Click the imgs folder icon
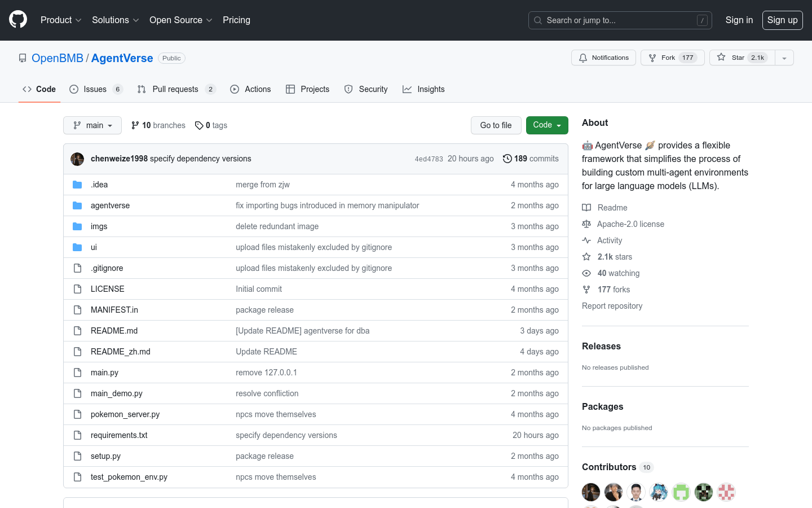Screen dimensions: 812x508 click(x=77, y=226)
